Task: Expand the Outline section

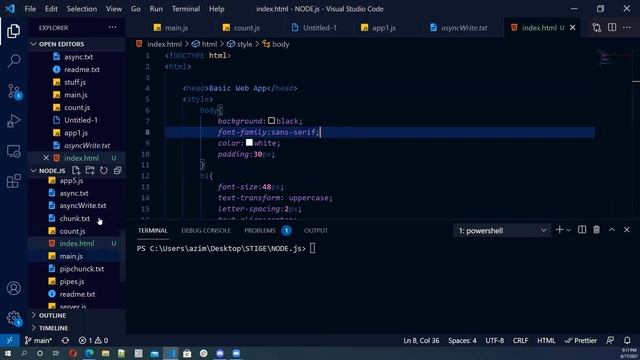Action: pyautogui.click(x=77, y=315)
